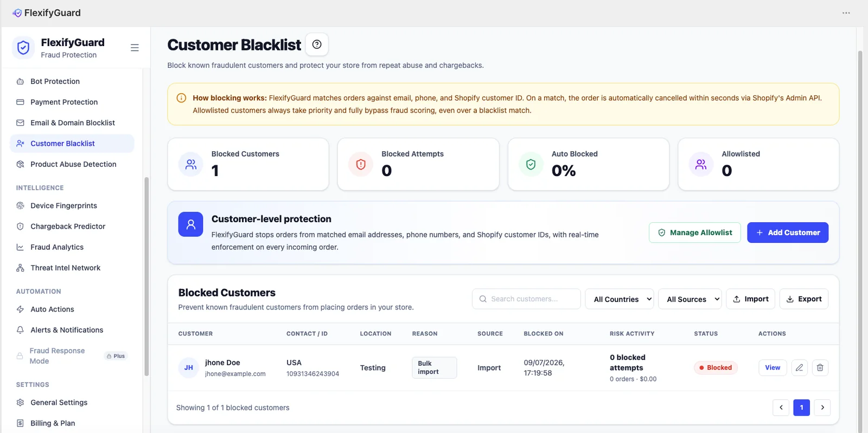868x433 pixels.
Task: Click blocked date 09/07/2026, 17:19:58
Action: [x=544, y=367]
